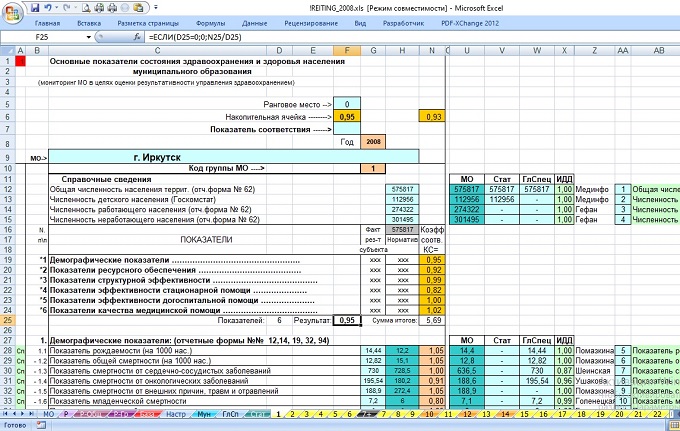Select Демографические показатели KC value 0,95
The height and width of the screenshot is (431, 680).
click(x=432, y=260)
